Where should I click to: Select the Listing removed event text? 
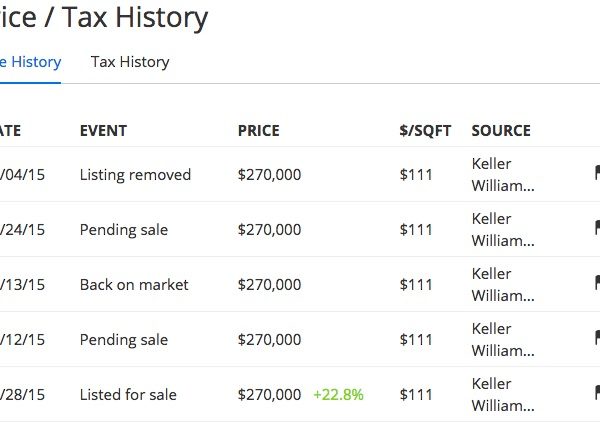click(135, 175)
